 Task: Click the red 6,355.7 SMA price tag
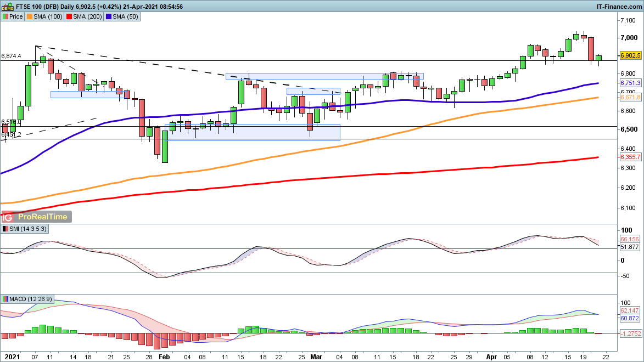click(x=630, y=157)
